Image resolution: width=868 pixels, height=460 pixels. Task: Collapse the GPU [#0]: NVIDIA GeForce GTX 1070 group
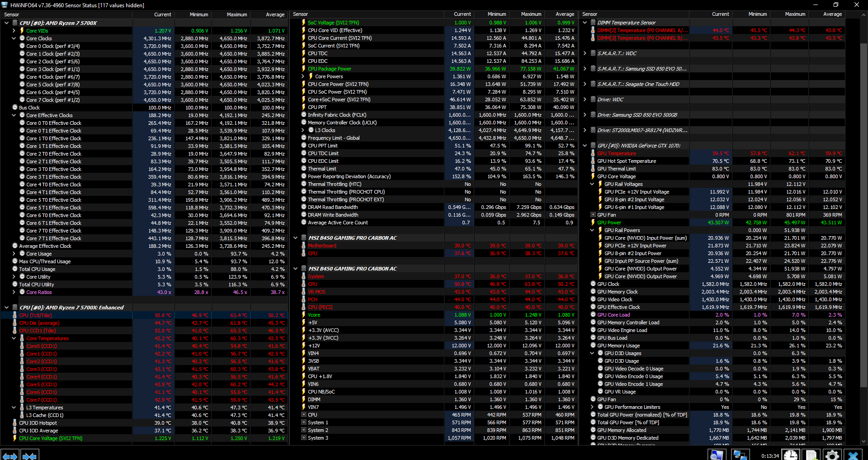585,146
